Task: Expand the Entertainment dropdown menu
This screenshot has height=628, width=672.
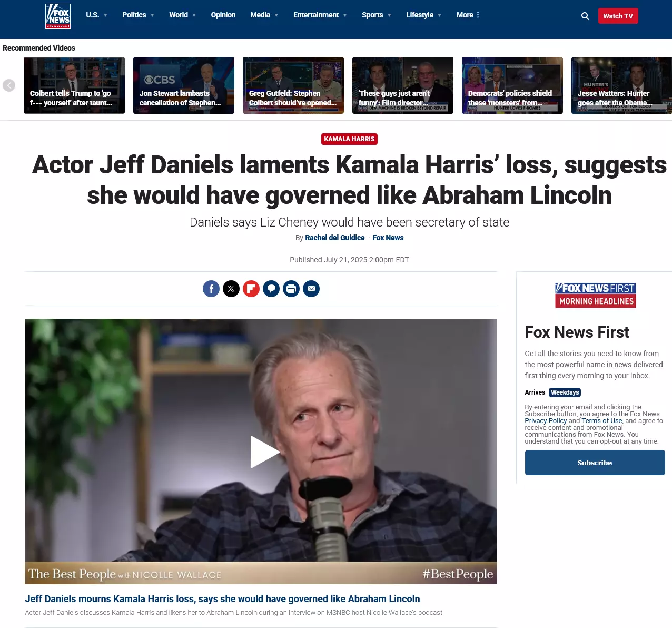Action: point(320,15)
